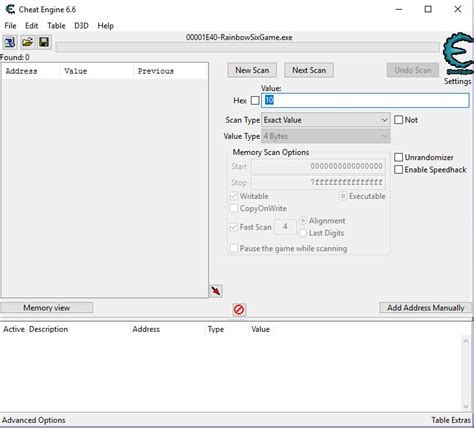
Task: Select the Last Digits radio button
Action: 303,233
